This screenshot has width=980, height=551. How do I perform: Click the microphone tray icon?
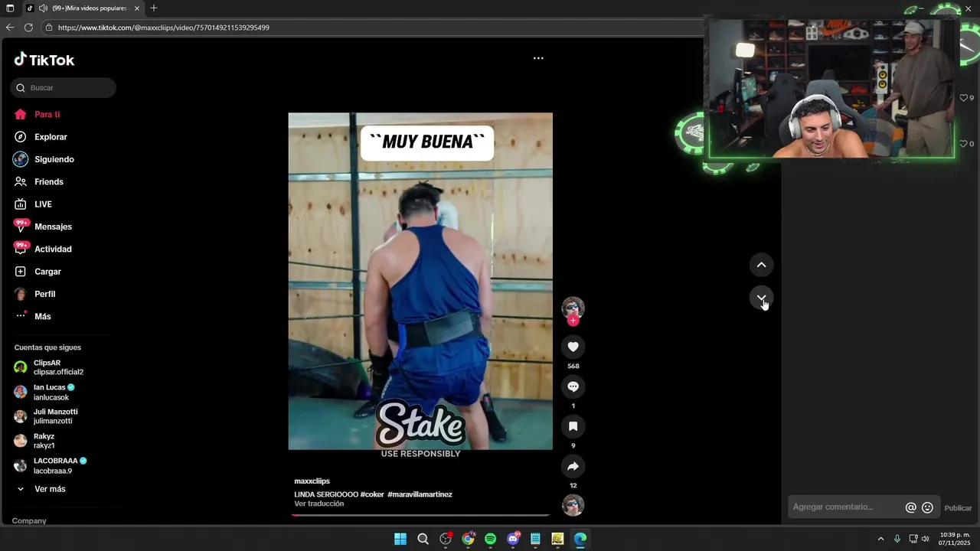point(897,539)
